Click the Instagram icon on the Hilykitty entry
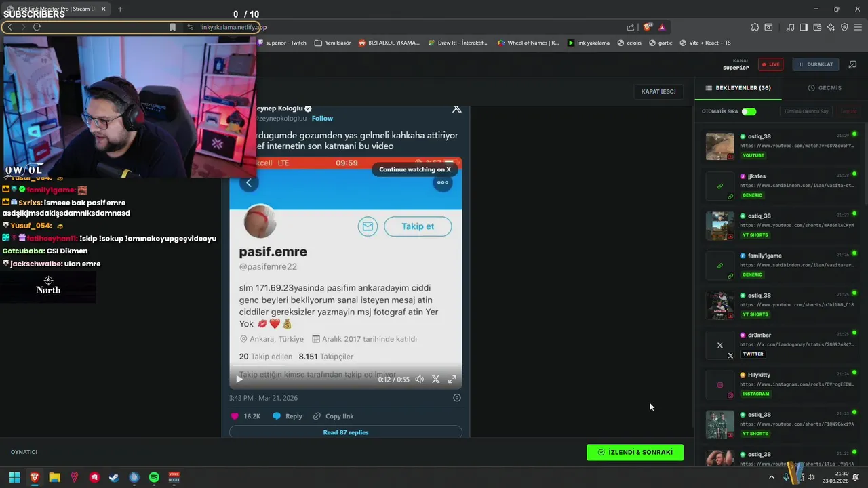The width and height of the screenshot is (868, 488). point(719,385)
